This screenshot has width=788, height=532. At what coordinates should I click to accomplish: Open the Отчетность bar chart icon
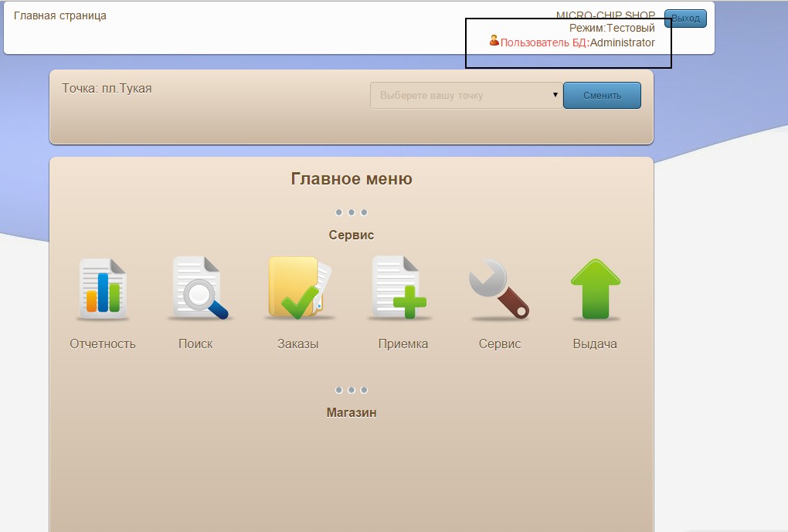(103, 290)
